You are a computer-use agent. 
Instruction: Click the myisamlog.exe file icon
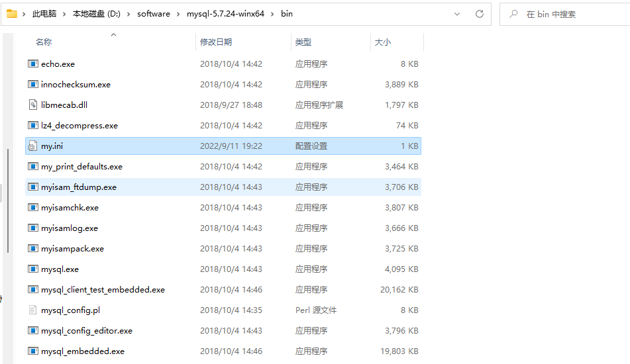click(33, 228)
